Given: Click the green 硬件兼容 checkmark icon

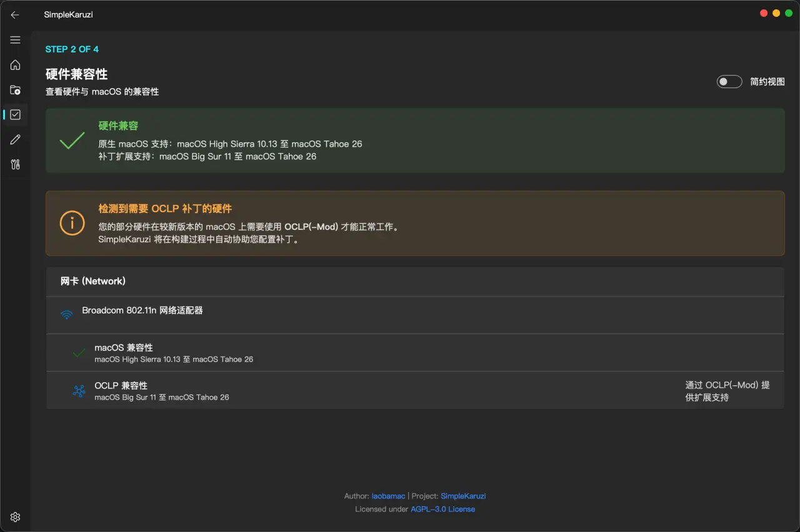Looking at the screenshot, I should 72,140.
